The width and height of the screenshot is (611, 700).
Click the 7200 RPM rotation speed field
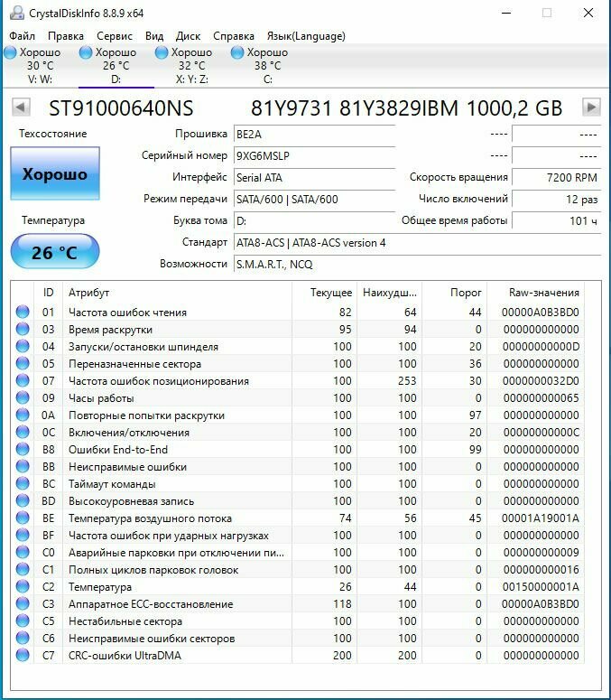coord(556,177)
